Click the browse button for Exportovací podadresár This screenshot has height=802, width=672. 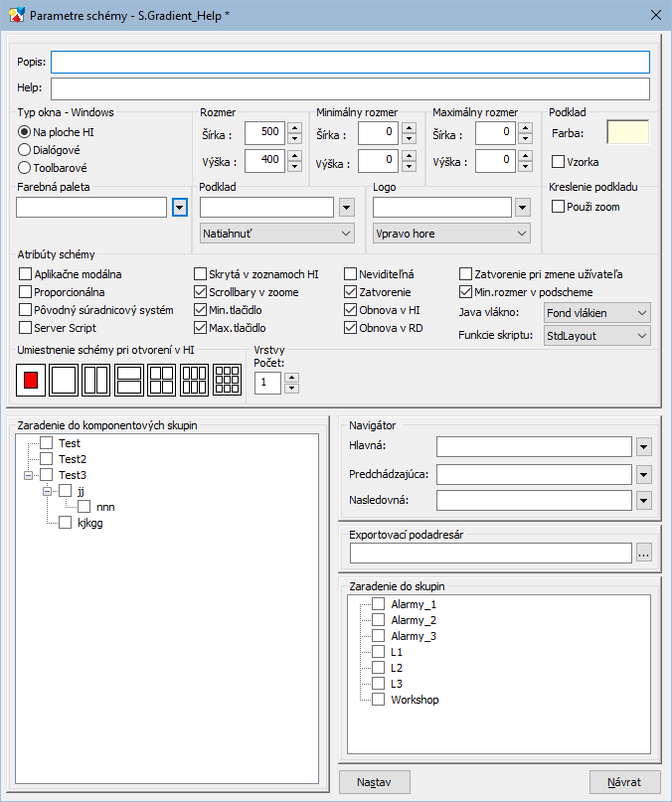[644, 554]
